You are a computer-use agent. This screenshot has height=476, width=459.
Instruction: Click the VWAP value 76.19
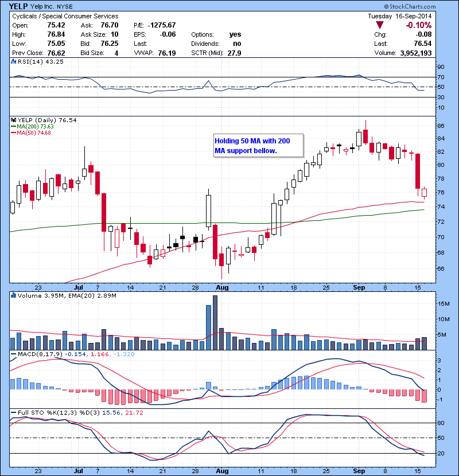(x=167, y=53)
